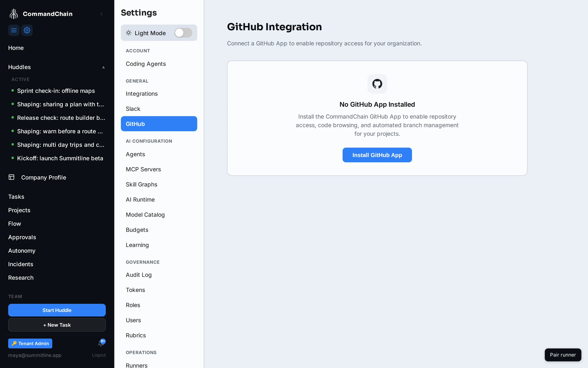Click the Tenant Admin badge

pyautogui.click(x=30, y=343)
